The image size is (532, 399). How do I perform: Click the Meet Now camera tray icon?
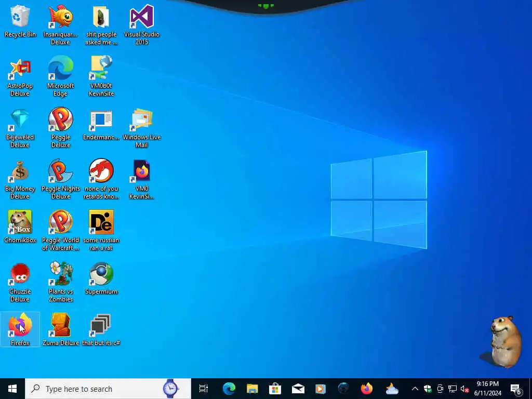point(440,389)
